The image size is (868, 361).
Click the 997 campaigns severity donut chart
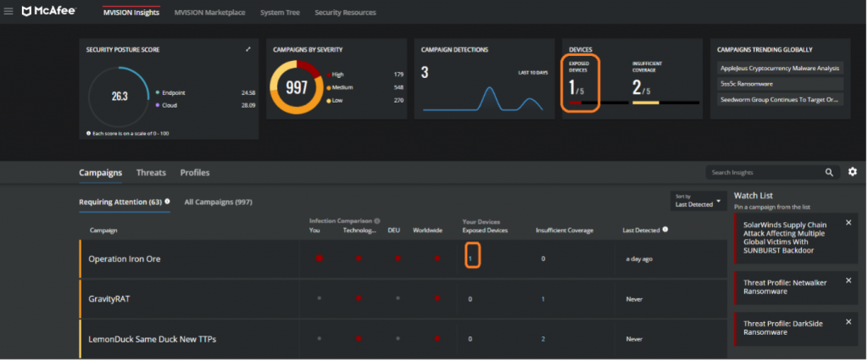(296, 87)
